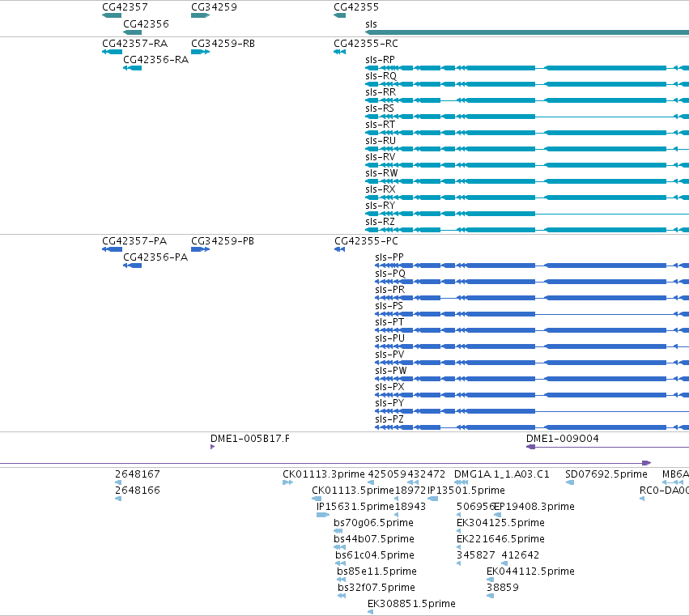Viewport: 689px width, 616px height.
Task: Select the sls-RT transcript
Action: (x=527, y=133)
